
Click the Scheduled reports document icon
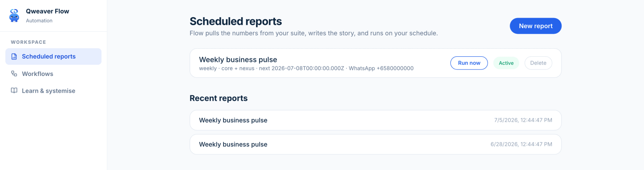(14, 57)
